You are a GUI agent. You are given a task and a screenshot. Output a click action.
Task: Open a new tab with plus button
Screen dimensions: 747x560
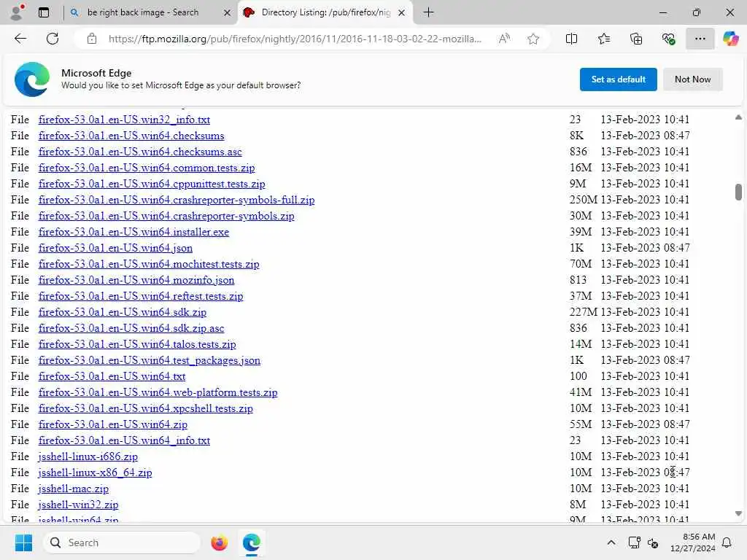[x=428, y=12]
